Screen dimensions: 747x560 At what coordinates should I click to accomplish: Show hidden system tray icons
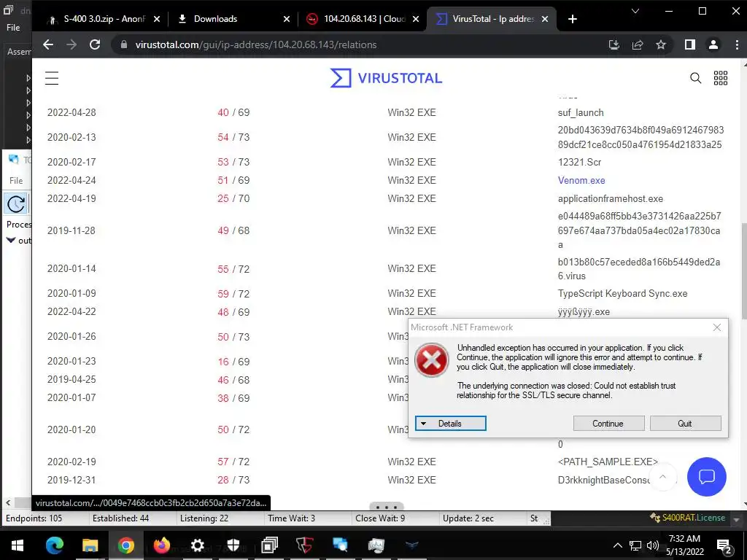[617, 545]
